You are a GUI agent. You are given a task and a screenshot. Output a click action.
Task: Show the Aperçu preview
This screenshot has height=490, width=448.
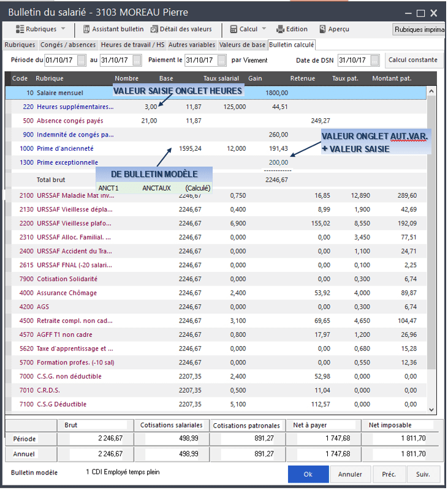[x=334, y=29]
